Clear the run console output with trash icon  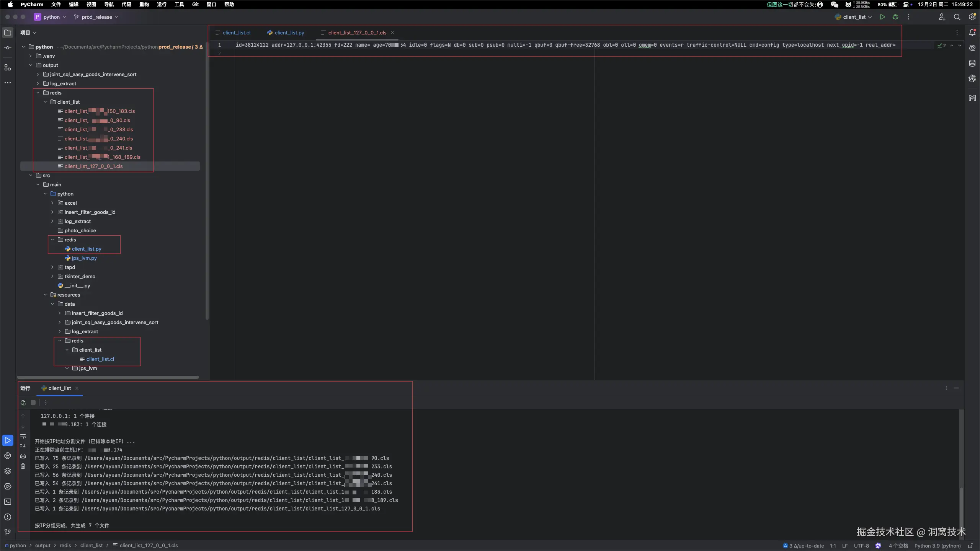tap(23, 466)
